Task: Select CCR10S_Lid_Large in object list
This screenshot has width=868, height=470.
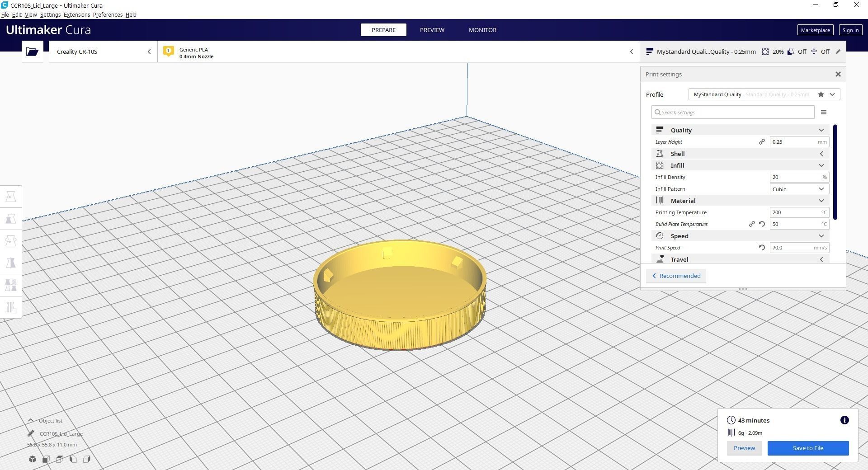Action: (x=61, y=434)
